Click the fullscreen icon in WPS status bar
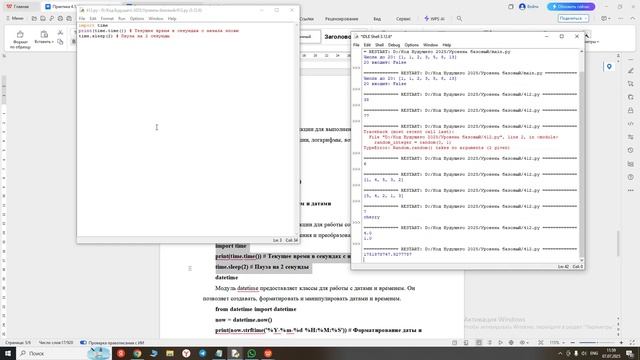This screenshot has width=640, height=360. click(x=632, y=343)
